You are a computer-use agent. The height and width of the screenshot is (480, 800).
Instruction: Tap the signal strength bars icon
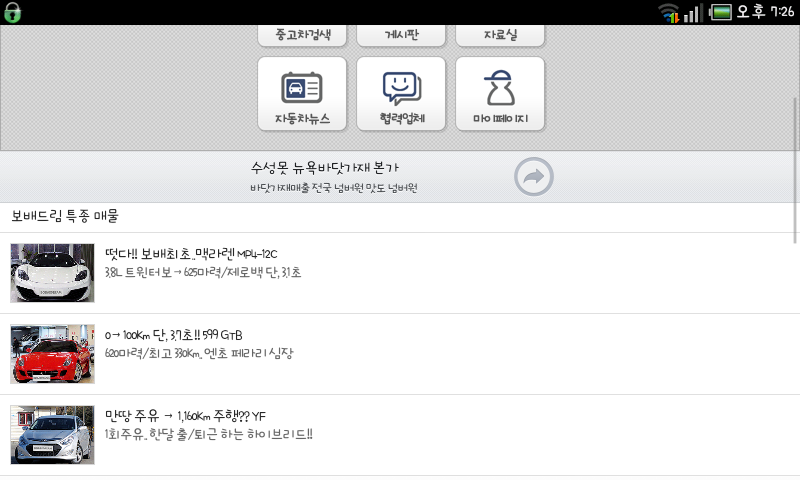pyautogui.click(x=693, y=13)
